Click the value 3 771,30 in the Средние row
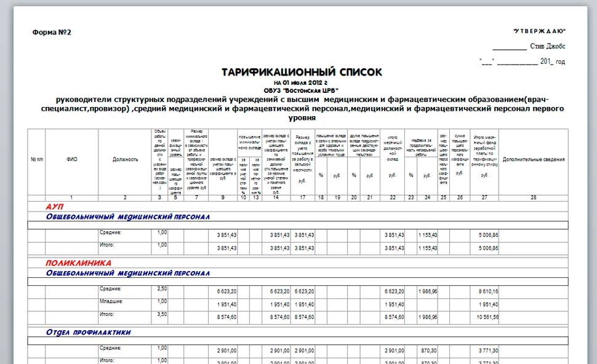This screenshot has width=597, height=364. pos(489,350)
